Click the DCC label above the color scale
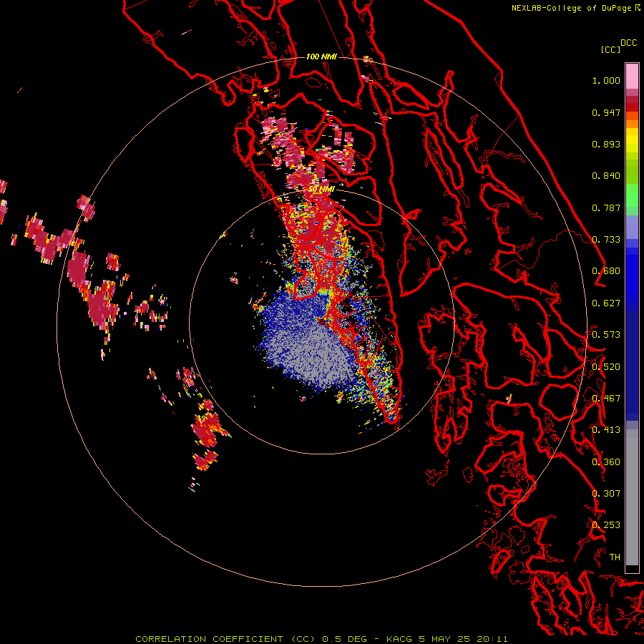644x644 pixels. [629, 43]
